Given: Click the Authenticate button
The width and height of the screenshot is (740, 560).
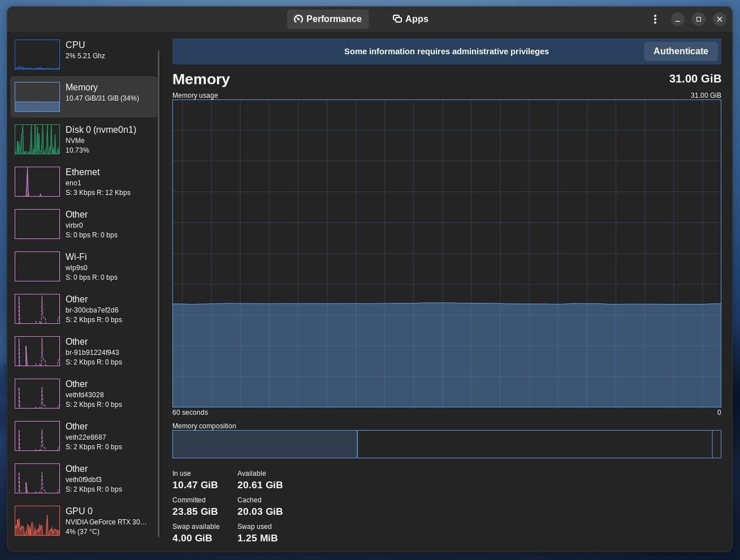Looking at the screenshot, I should click(681, 51).
